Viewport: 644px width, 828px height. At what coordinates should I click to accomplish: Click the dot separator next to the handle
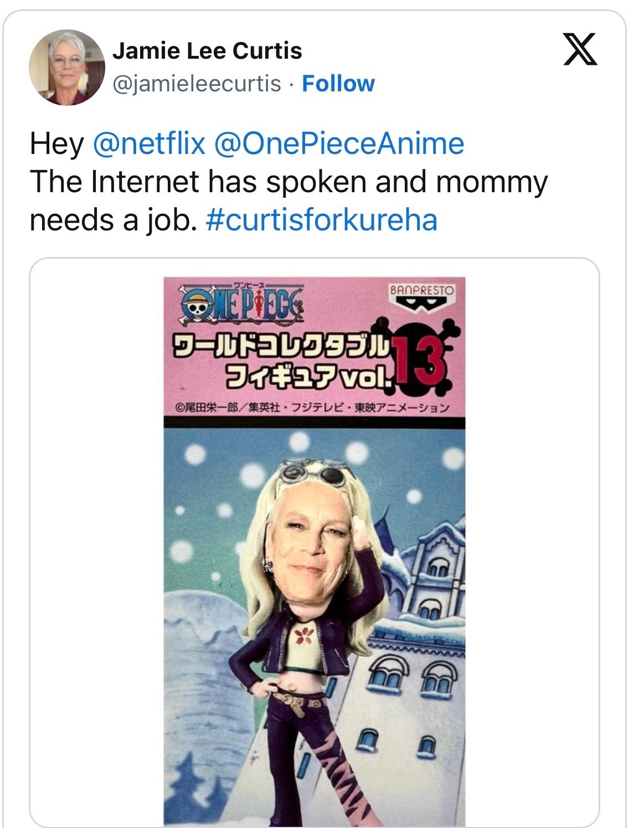tap(290, 83)
